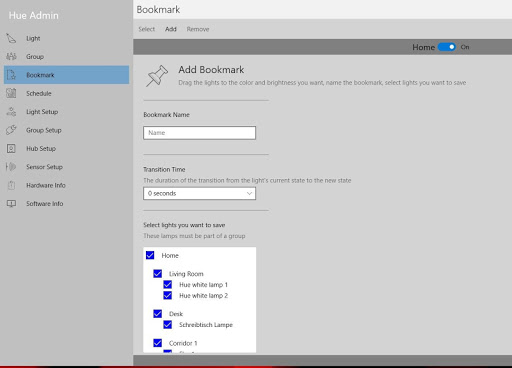Click the Group Setup wrench icon
512x368 pixels.
click(11, 130)
